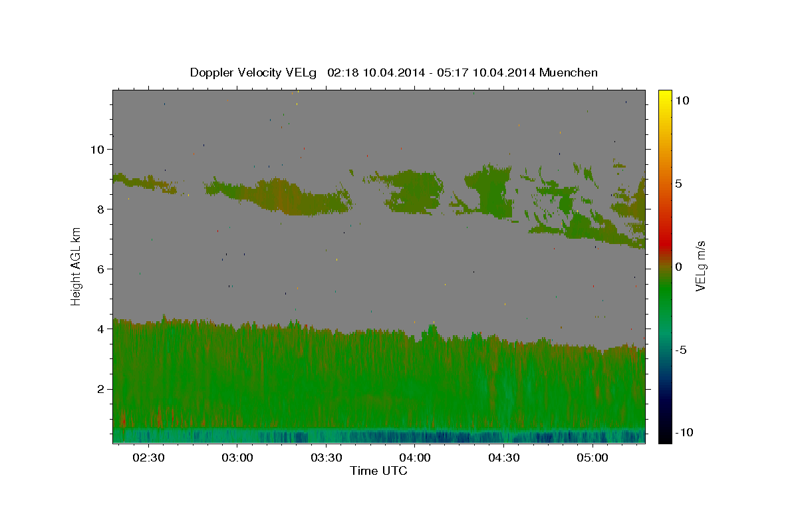Click the plot title 'Doppler Velocity VELg'
798x532 pixels.
point(253,72)
